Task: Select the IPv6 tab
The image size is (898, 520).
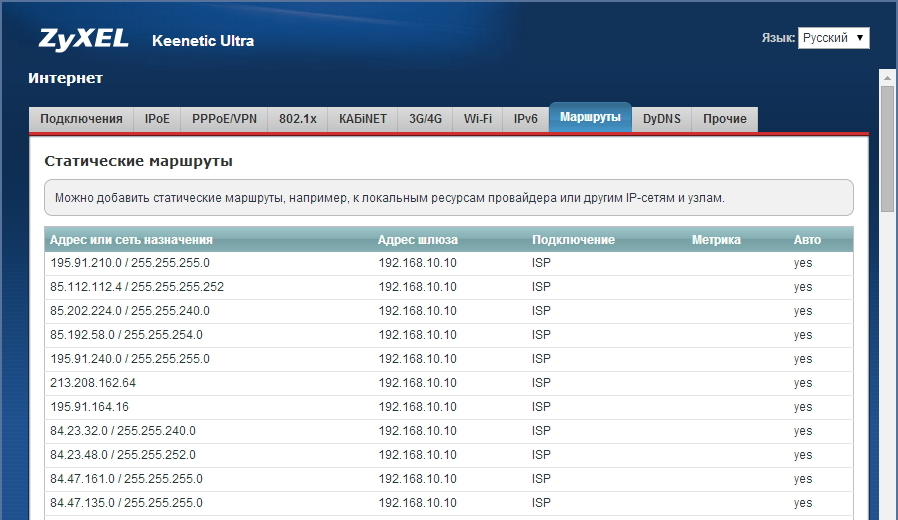Action: (x=526, y=119)
